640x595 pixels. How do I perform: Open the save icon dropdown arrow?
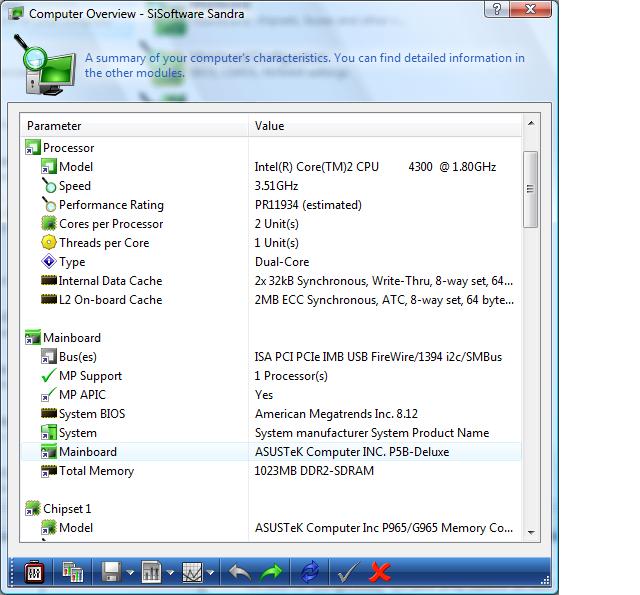click(x=130, y=573)
